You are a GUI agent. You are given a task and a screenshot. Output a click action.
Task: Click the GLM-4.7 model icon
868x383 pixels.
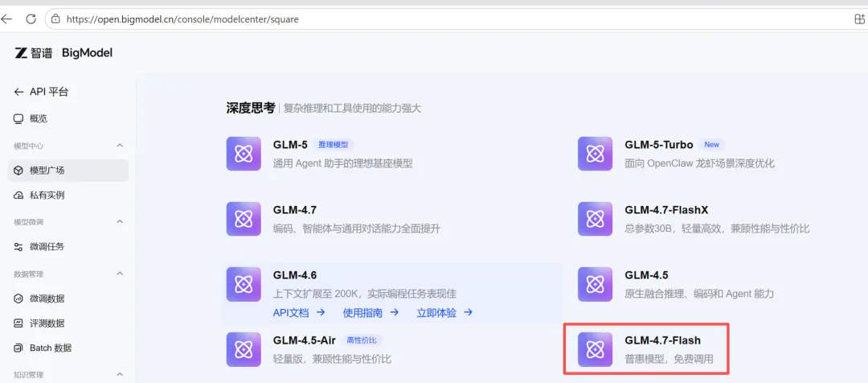click(244, 219)
